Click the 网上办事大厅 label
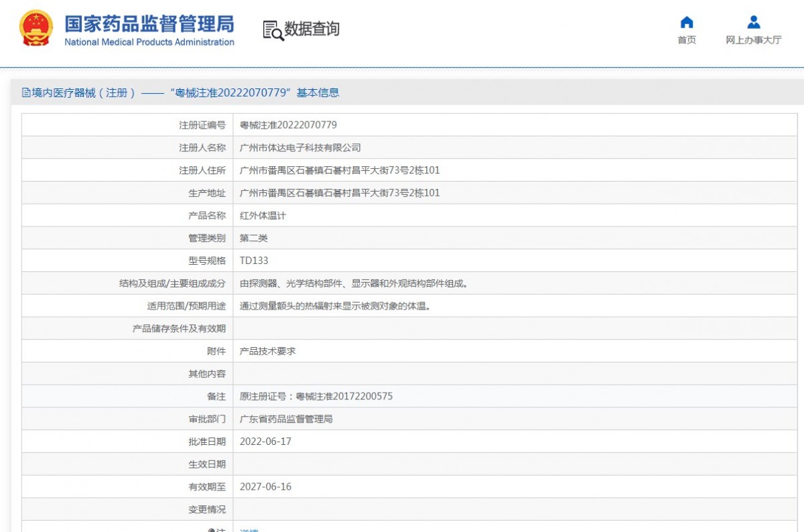804x532 pixels. tap(754, 40)
